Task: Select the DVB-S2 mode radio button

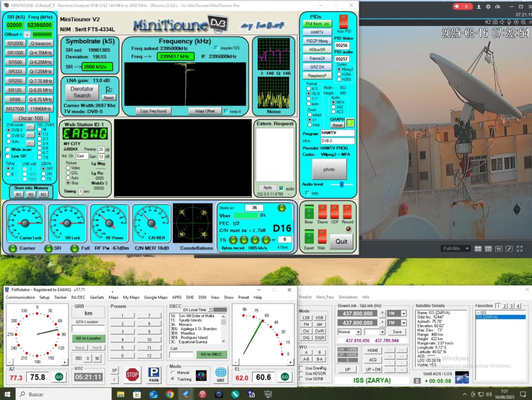Action: pyautogui.click(x=9, y=136)
